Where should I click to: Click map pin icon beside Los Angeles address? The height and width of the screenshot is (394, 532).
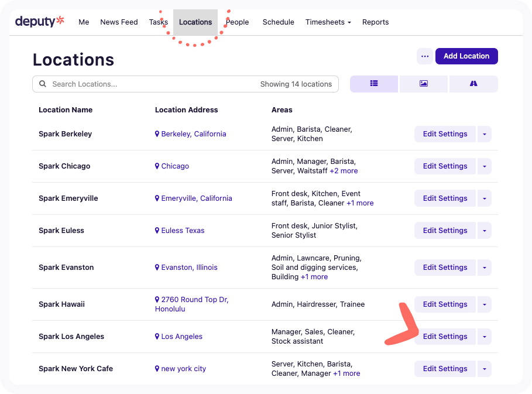click(157, 337)
